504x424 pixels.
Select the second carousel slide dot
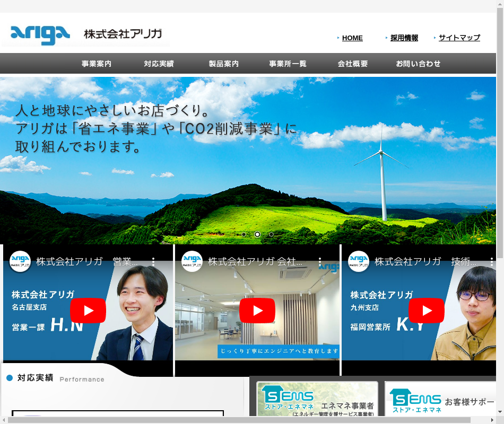coord(257,234)
